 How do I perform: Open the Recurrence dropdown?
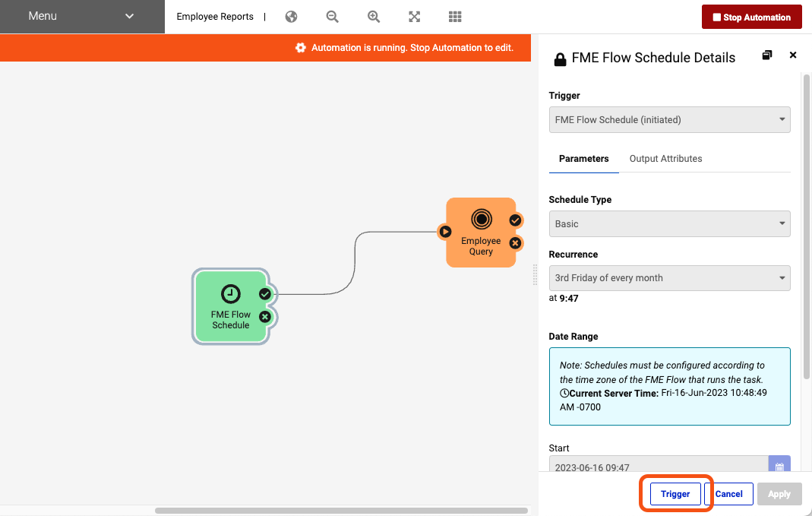[x=670, y=278]
